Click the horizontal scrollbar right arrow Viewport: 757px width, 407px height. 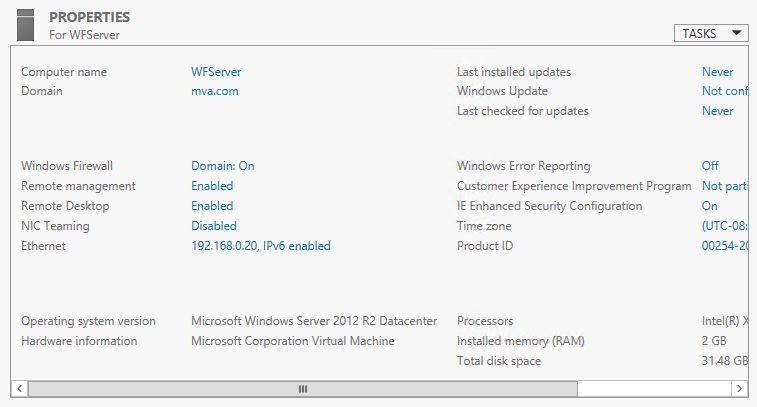(739, 388)
